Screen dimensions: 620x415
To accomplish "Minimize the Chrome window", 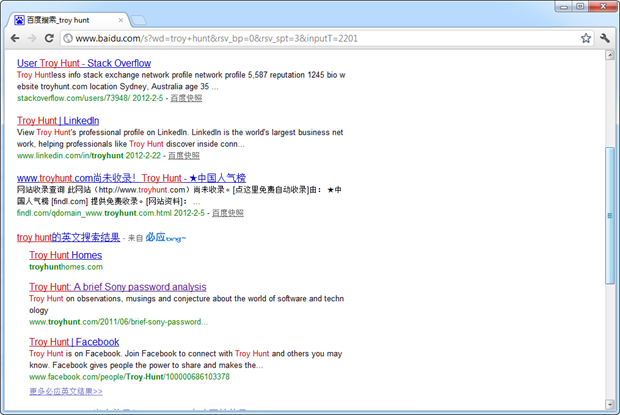I will coord(564,7).
